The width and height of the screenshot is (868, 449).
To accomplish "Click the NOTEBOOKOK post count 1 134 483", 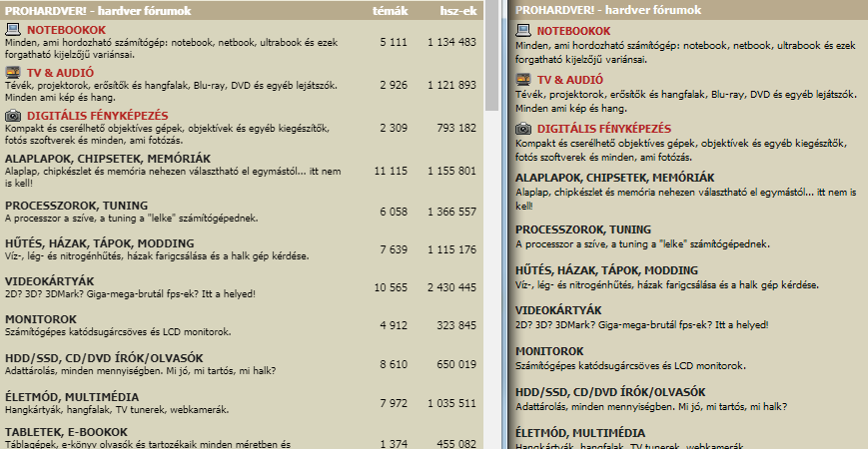I will tap(451, 42).
